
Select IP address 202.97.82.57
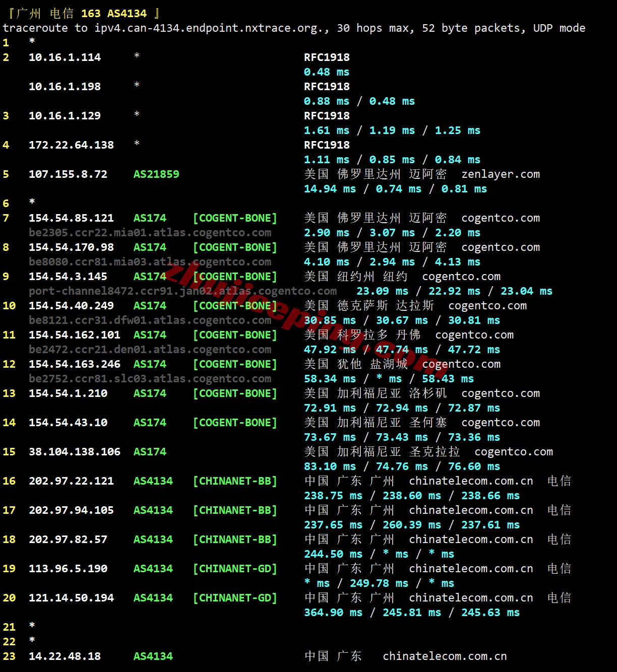[68, 540]
